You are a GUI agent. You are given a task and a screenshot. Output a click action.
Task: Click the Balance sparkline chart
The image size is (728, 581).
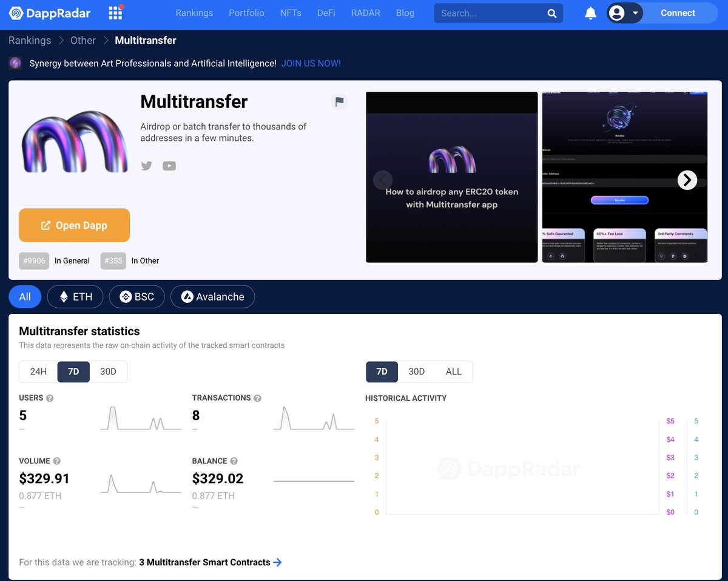coord(314,481)
